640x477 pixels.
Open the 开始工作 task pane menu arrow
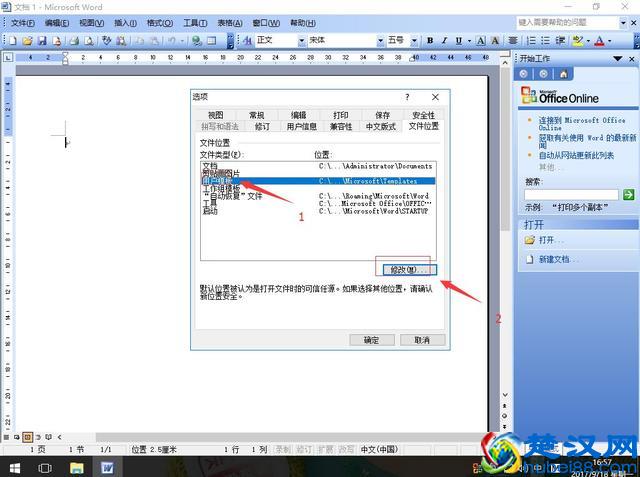(x=618, y=59)
